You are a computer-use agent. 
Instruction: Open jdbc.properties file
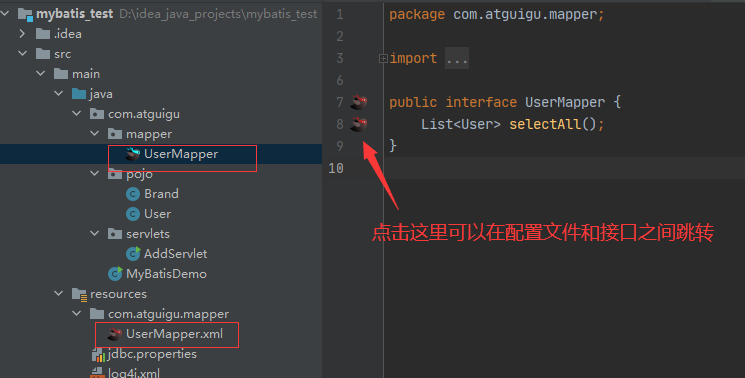pos(152,354)
